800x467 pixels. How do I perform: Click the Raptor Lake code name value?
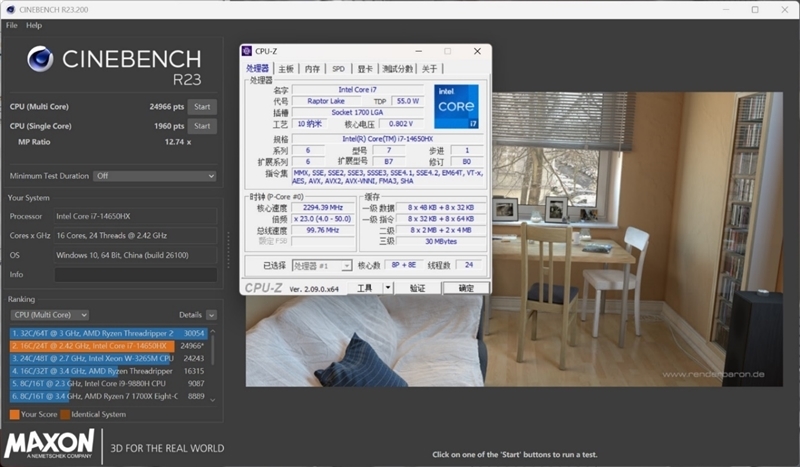pyautogui.click(x=326, y=101)
